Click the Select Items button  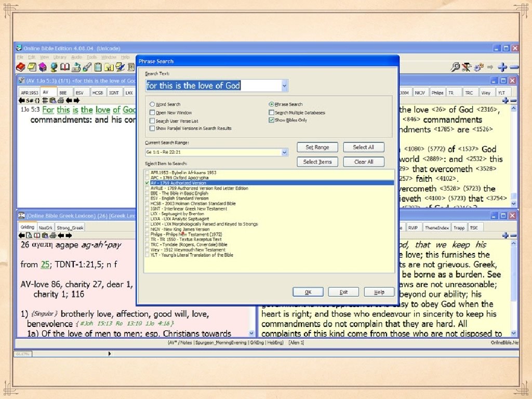pos(317,162)
